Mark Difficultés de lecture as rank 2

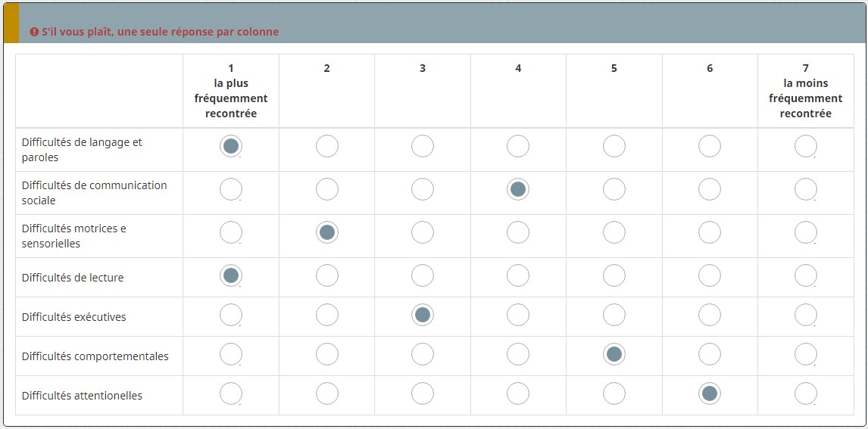tap(327, 275)
